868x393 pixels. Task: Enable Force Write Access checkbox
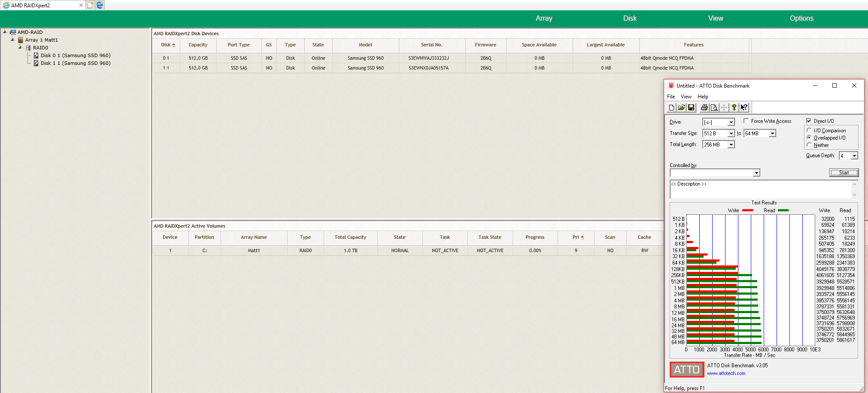tap(746, 121)
